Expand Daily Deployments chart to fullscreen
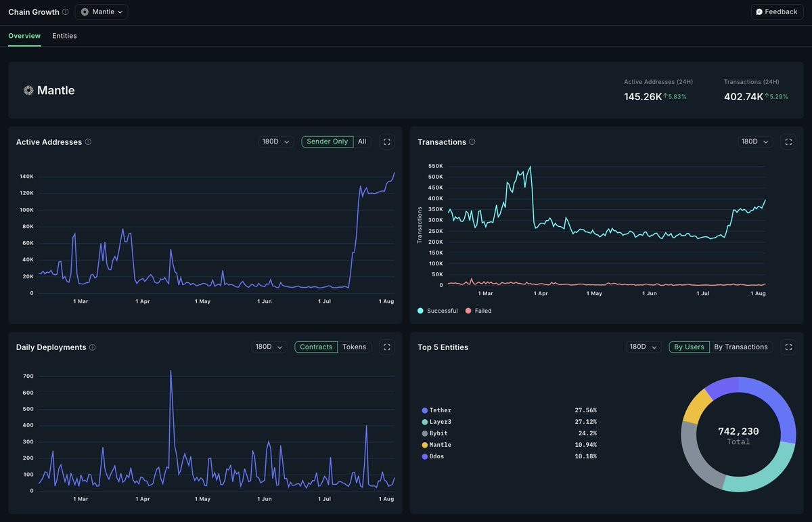Screen dimensions: 812x522 (x=387, y=347)
